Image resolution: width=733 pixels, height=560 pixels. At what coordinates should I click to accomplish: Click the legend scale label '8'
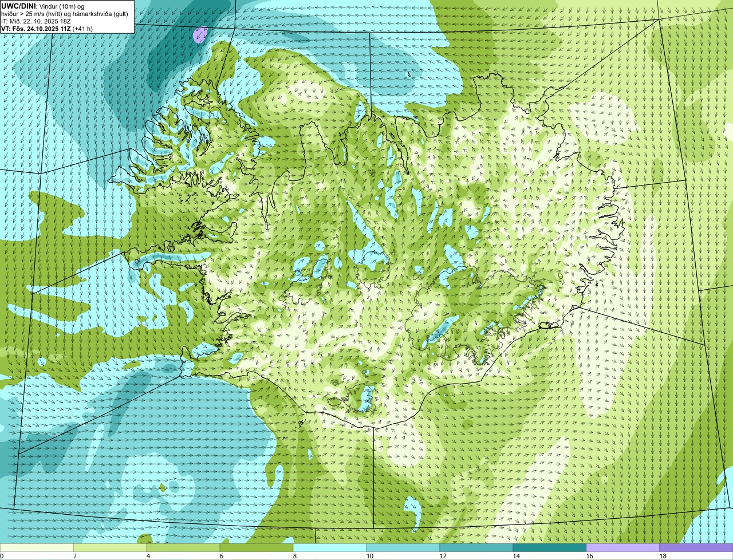click(295, 556)
